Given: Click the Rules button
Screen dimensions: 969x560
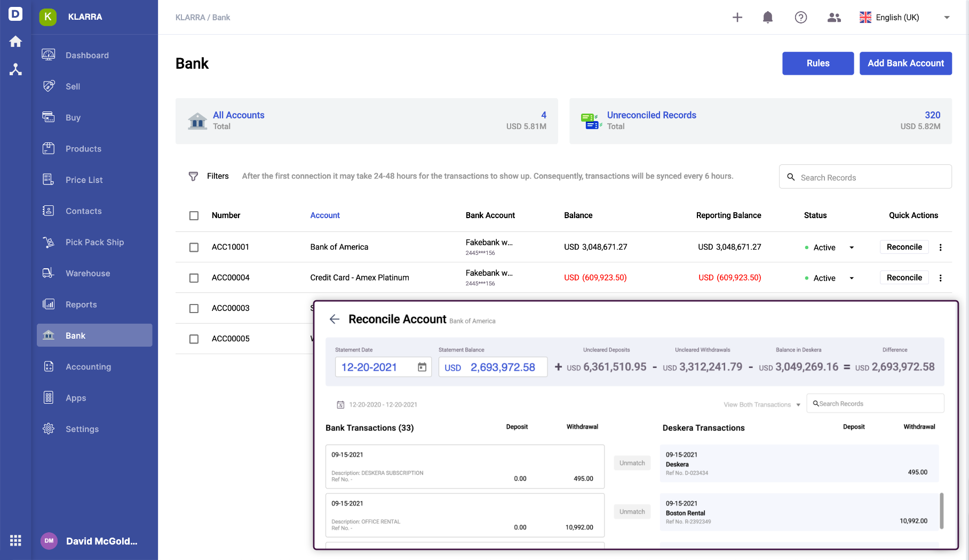Looking at the screenshot, I should point(818,63).
